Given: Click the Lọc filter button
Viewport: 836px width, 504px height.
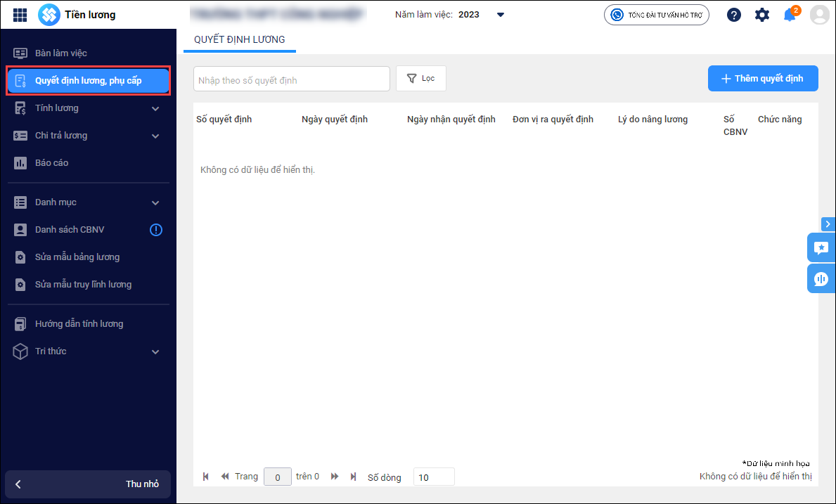Looking at the screenshot, I should 421,78.
